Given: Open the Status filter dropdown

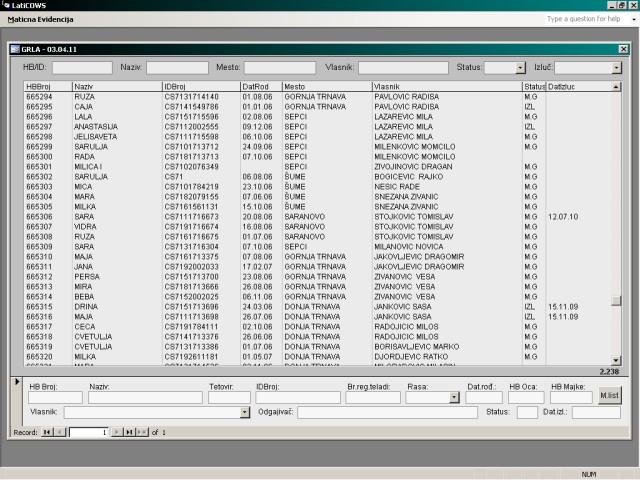Looking at the screenshot, I should pos(520,67).
